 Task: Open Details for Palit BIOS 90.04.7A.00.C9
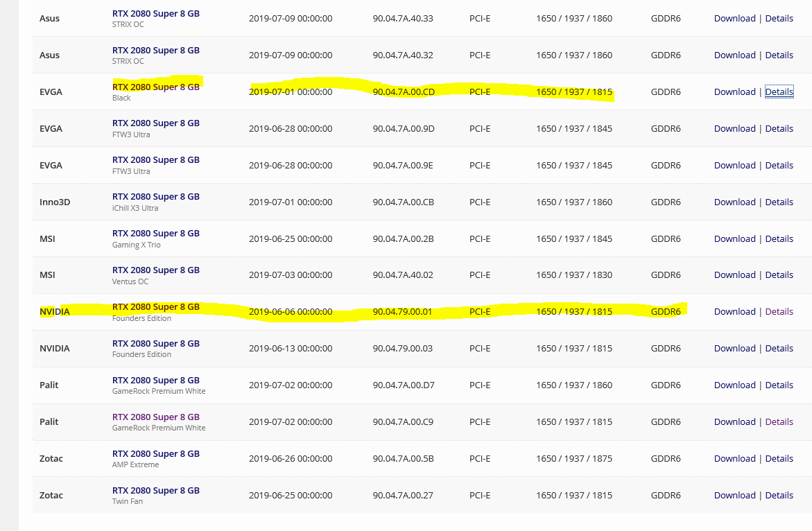[x=779, y=422]
